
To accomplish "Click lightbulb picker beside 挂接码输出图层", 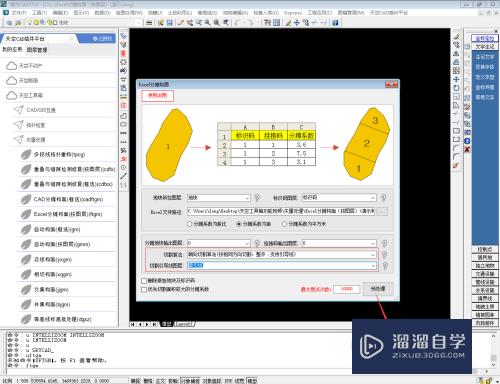I will coord(384,243).
